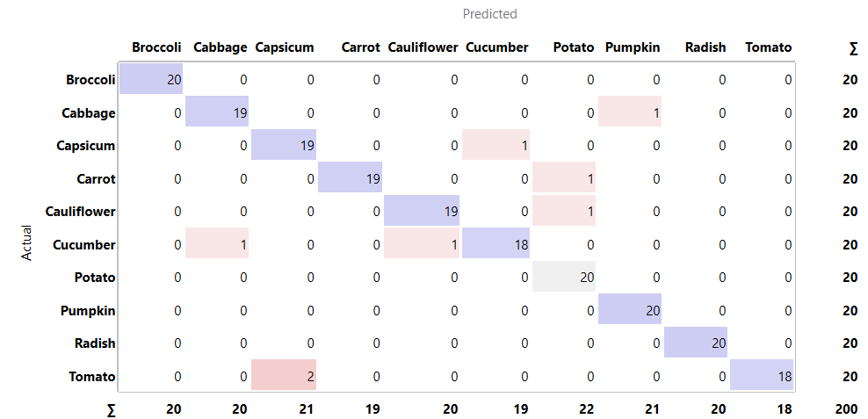Viewport: 868px width, 419px height.
Task: Click the Cabbage-Cabbage cell with 19
Action: 217,112
